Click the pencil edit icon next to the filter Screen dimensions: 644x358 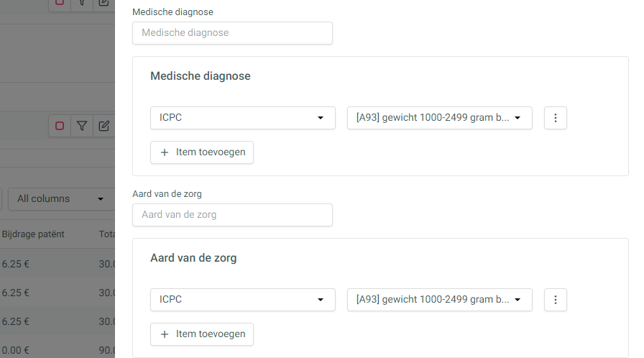click(x=104, y=126)
